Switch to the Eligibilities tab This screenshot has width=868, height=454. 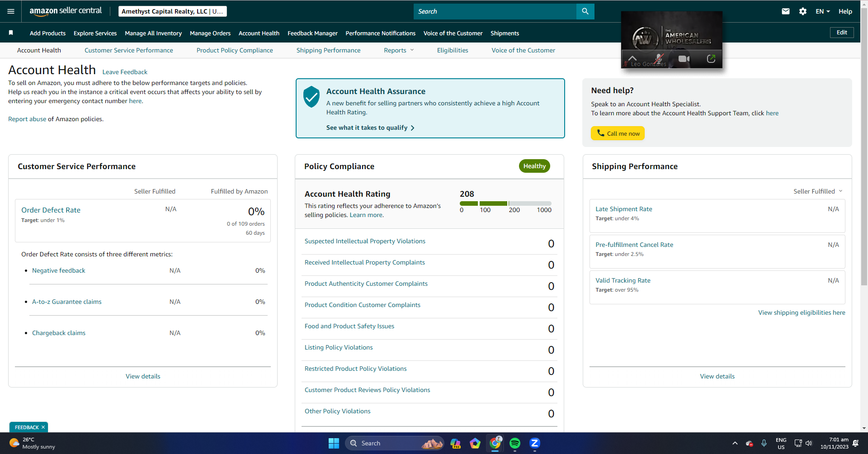(453, 50)
